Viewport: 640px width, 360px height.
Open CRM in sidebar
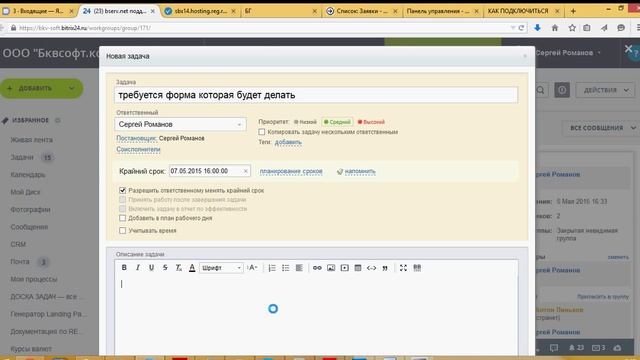18,244
